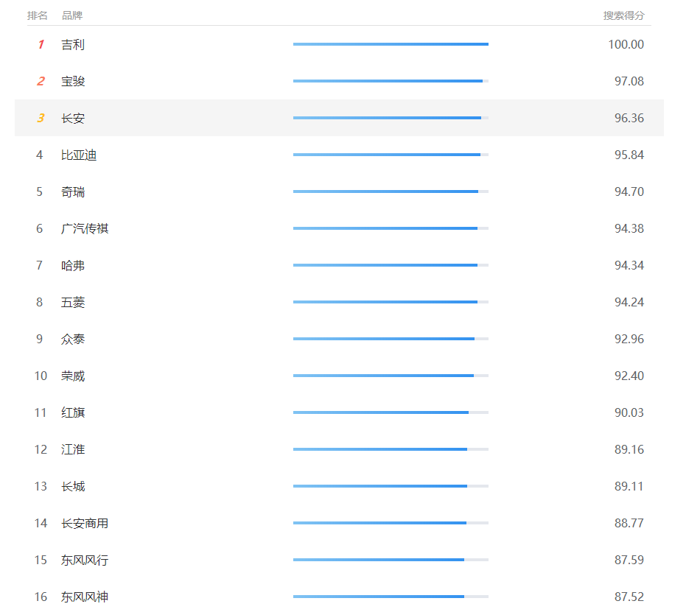Select the brand 比亚迪
700x615 pixels.
coord(79,155)
